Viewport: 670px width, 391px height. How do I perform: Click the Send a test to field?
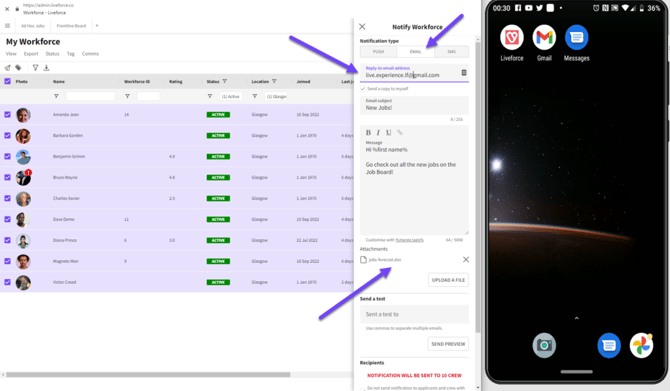pyautogui.click(x=414, y=314)
